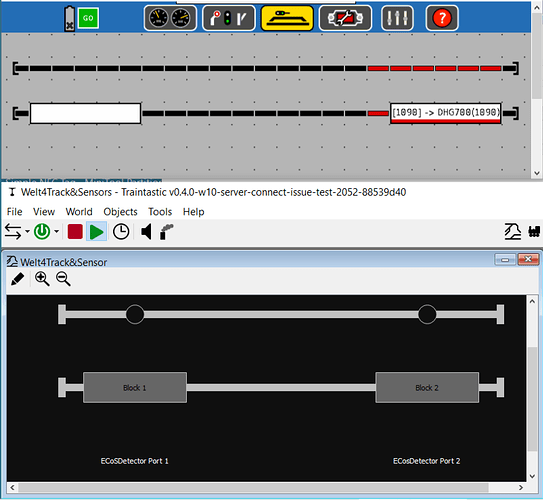The height and width of the screenshot is (500, 543).
Task: Click the empty white block on lower track
Action: [86, 113]
